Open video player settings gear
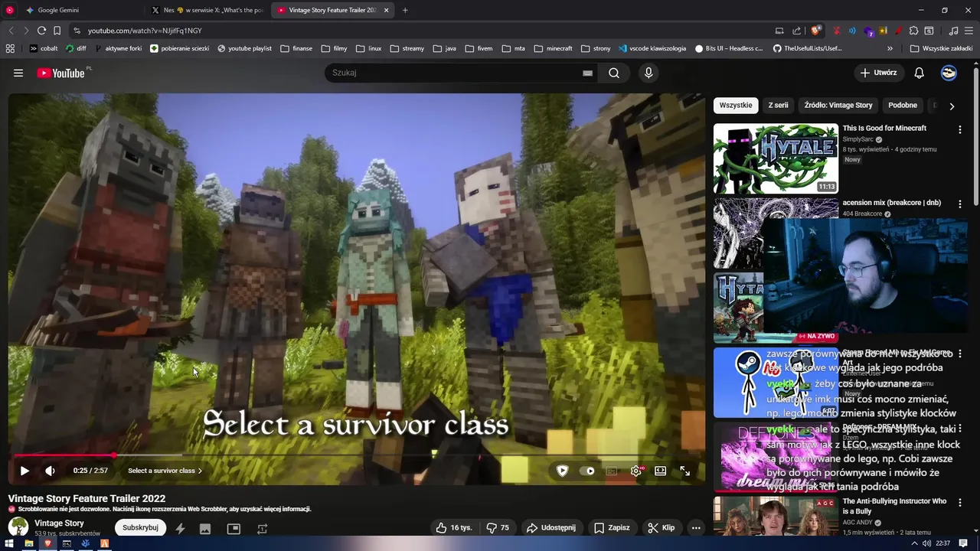The width and height of the screenshot is (980, 551). pos(636,471)
